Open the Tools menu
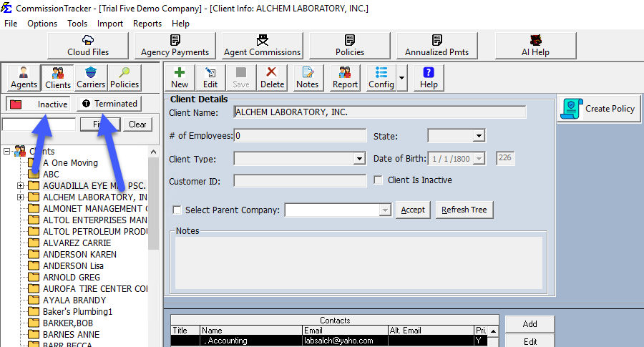The image size is (644, 347). (77, 24)
